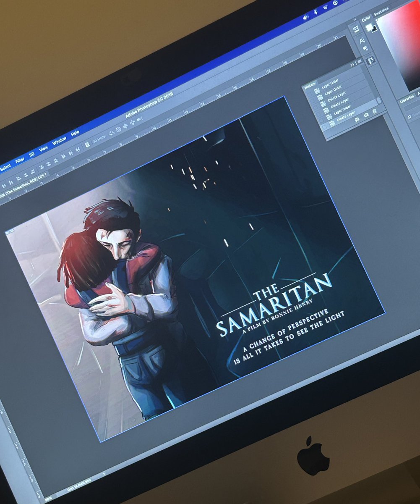Collapse the icon dock with double-arrow above it
Viewport: 420px width, 504px height.
point(355,20)
